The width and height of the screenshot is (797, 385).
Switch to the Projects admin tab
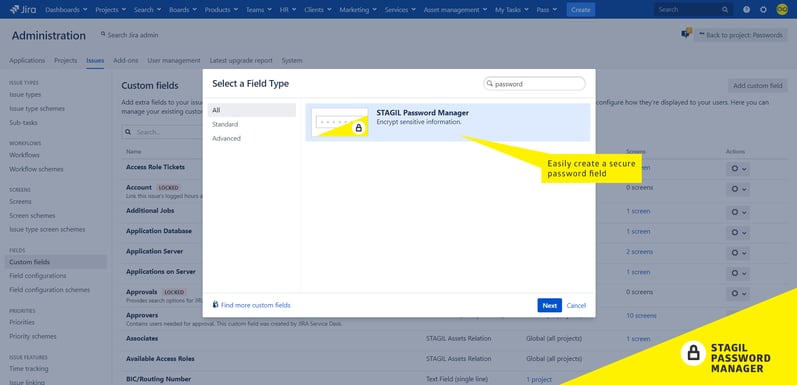click(x=66, y=61)
